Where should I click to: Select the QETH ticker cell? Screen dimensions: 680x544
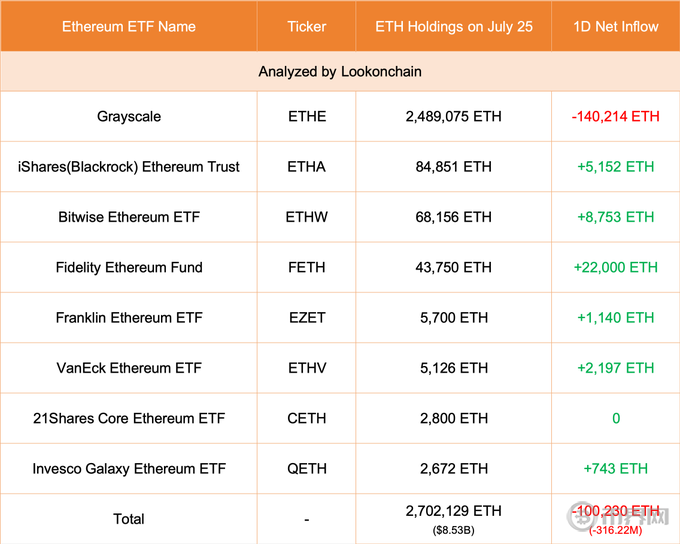pos(306,468)
